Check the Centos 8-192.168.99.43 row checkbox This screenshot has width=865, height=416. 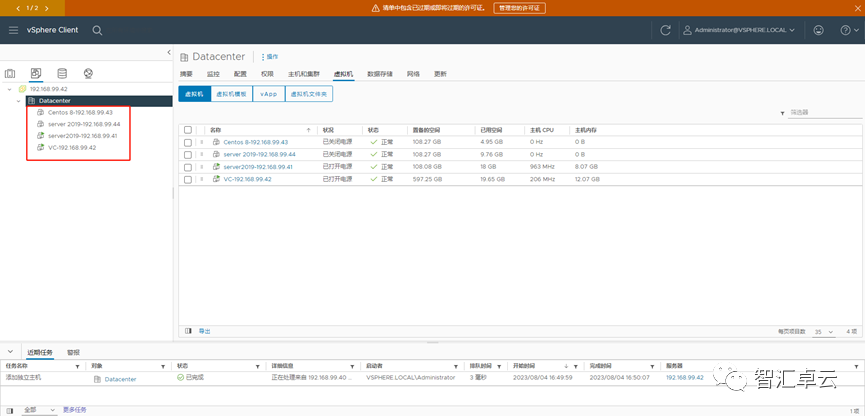click(188, 142)
